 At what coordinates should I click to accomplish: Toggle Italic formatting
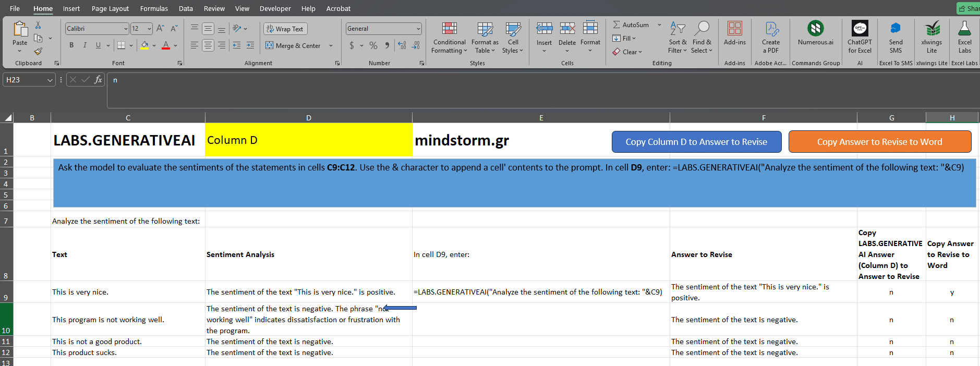[x=84, y=45]
